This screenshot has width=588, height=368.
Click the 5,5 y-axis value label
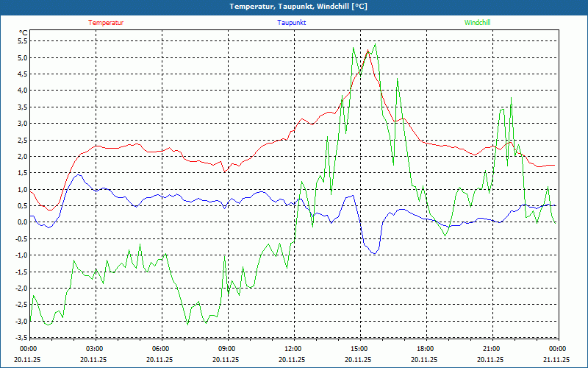click(22, 41)
